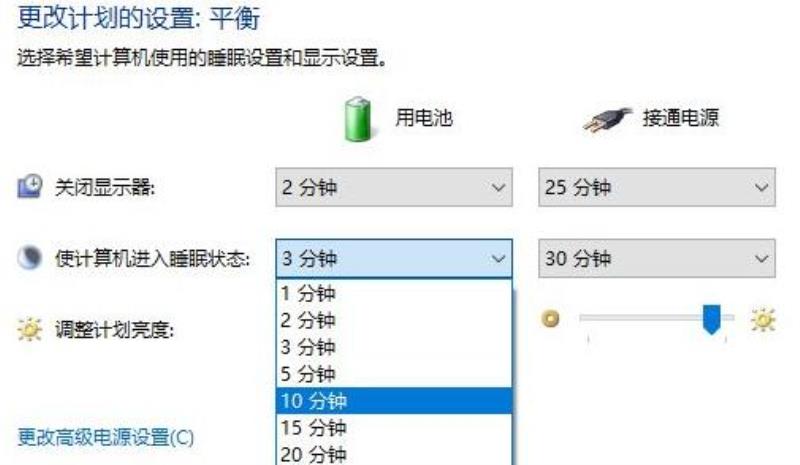Pick 15 分钟 from the dropdown list
Screen dimensions: 800x465
tap(394, 428)
